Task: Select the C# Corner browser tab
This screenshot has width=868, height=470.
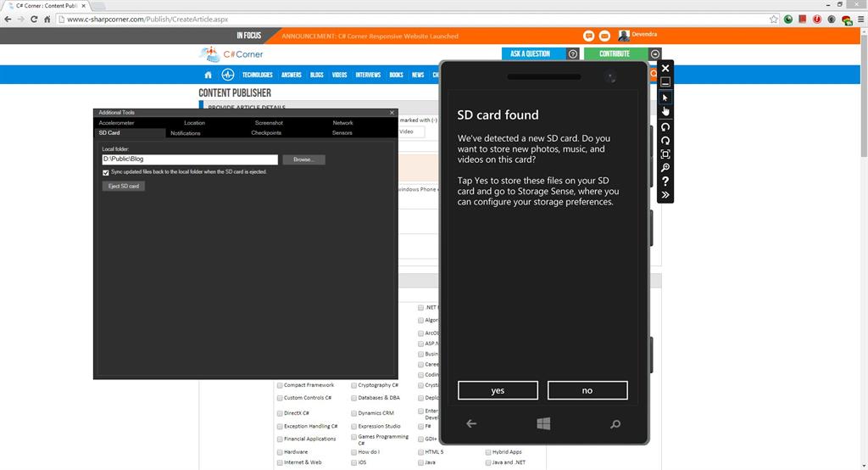Action: point(47,6)
